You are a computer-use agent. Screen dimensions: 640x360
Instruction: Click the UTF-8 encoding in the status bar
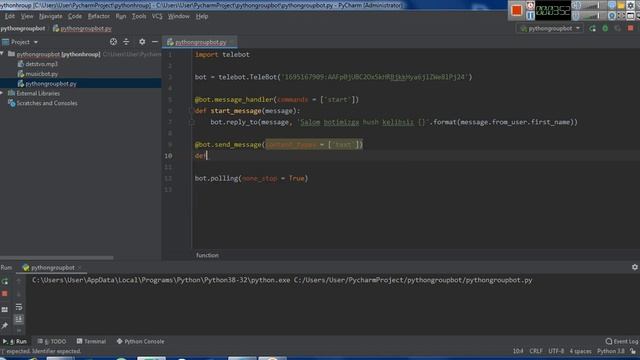point(556,351)
